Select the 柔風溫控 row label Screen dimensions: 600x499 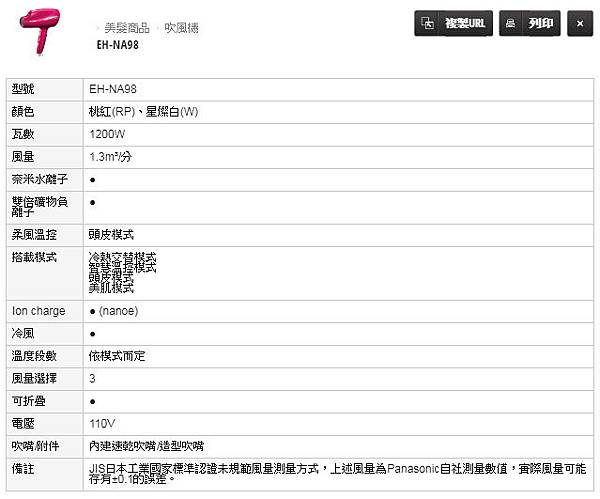click(34, 235)
